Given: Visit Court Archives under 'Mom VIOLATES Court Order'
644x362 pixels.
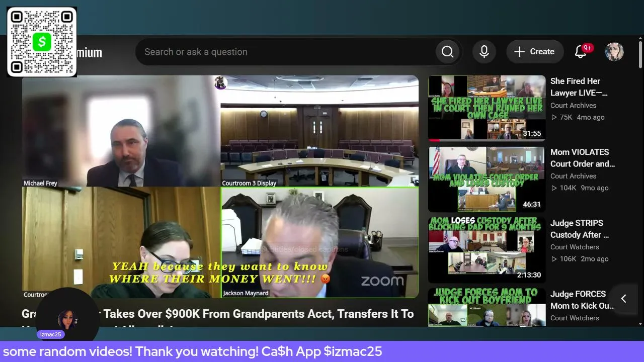Looking at the screenshot, I should tap(573, 176).
